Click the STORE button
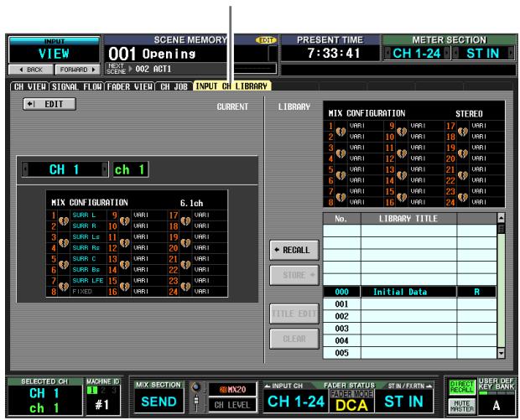This screenshot has height=420, width=520. coord(294,275)
